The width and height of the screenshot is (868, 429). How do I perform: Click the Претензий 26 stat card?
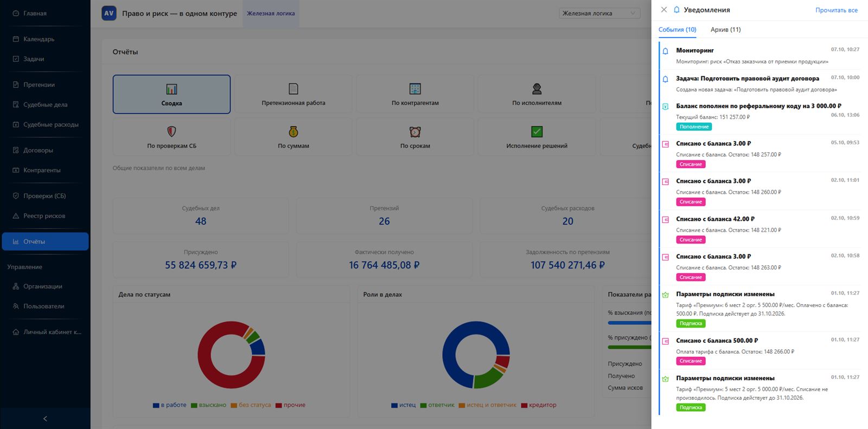pyautogui.click(x=384, y=216)
